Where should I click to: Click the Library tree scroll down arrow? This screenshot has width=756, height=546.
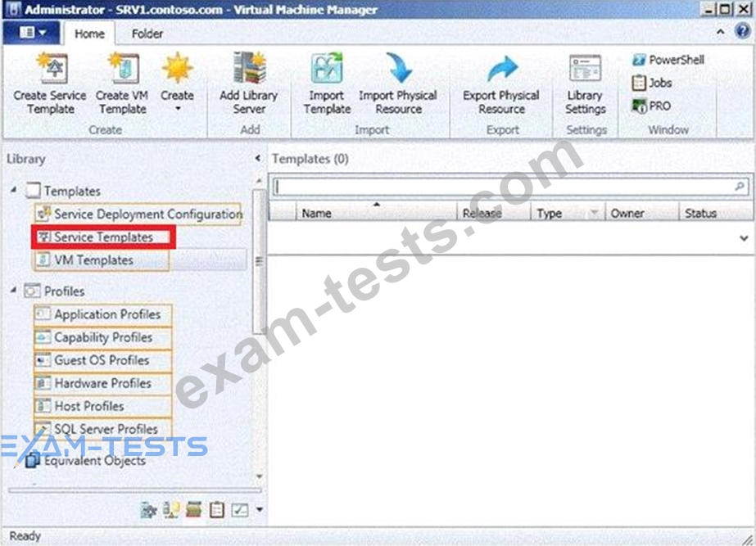tap(260, 476)
